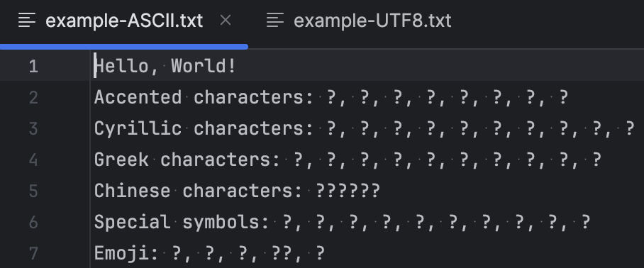Click line number 4 in the gutter
The width and height of the screenshot is (644, 268).
33,160
